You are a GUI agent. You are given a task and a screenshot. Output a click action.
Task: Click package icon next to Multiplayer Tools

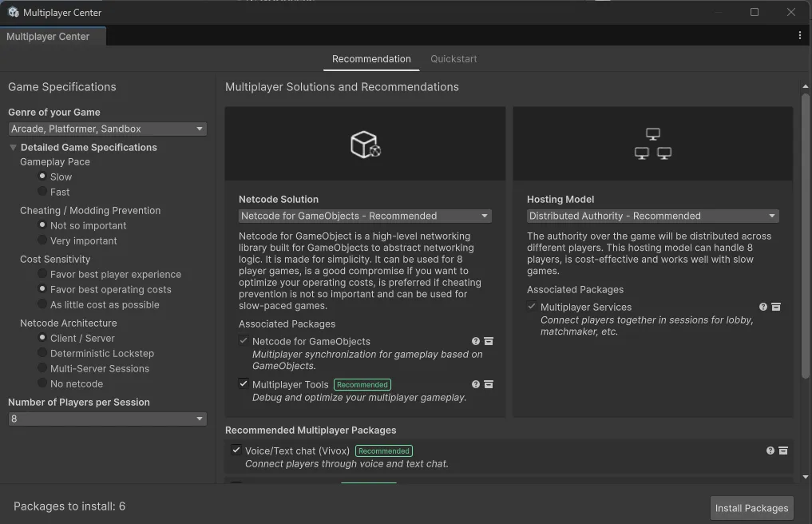click(489, 384)
